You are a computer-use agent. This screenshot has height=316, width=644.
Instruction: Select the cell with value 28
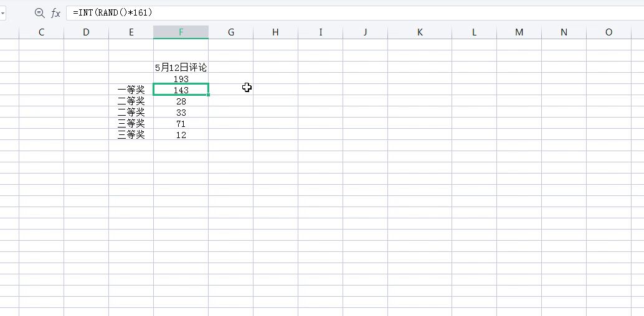(x=181, y=101)
